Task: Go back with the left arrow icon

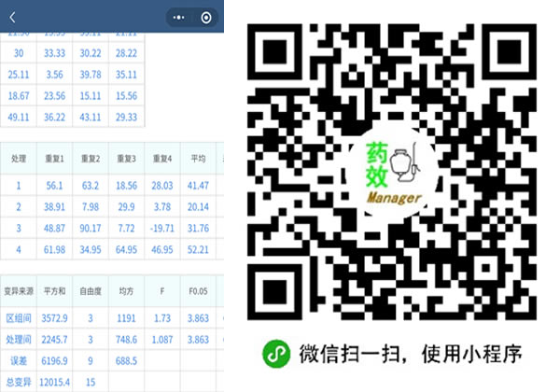Action: tap(12, 17)
